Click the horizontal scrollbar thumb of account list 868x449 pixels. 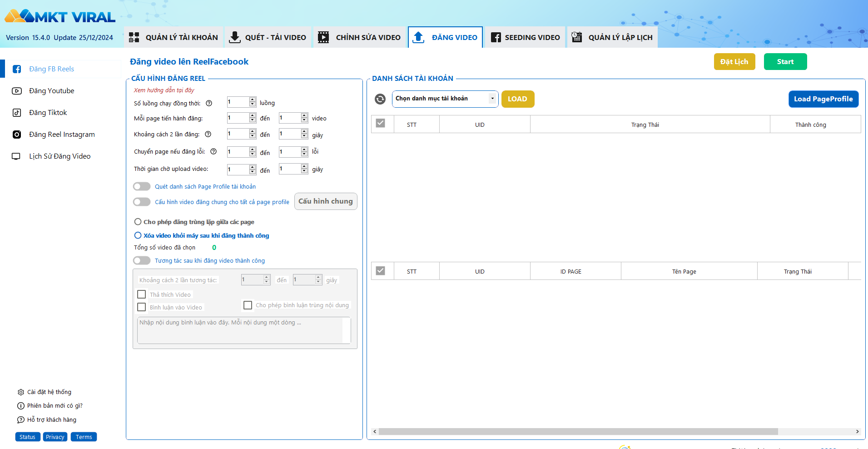pyautogui.click(x=578, y=432)
